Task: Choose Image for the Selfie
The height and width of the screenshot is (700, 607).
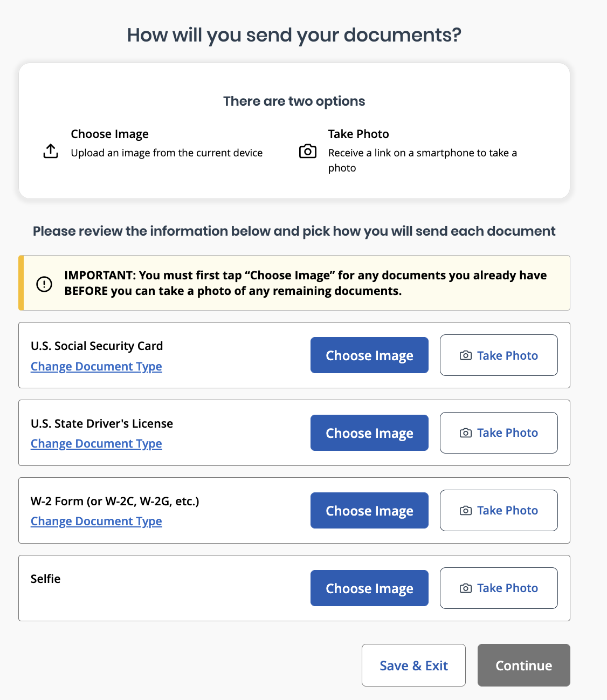Action: [369, 588]
